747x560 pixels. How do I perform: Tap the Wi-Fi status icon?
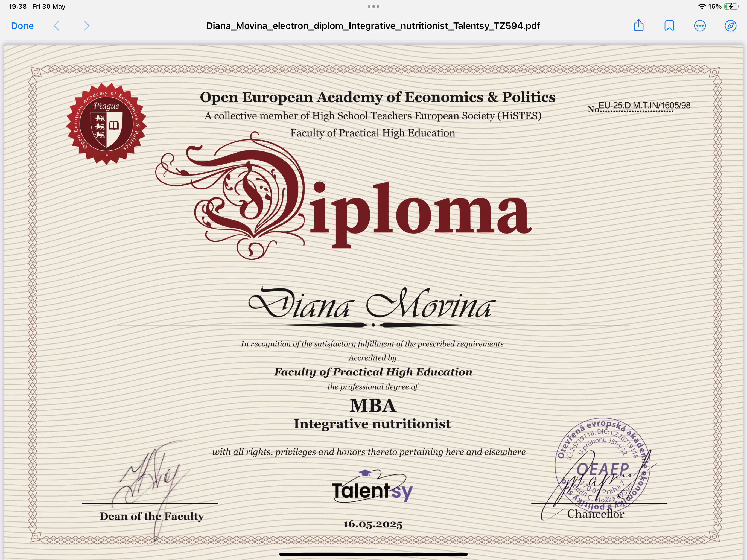[702, 6]
